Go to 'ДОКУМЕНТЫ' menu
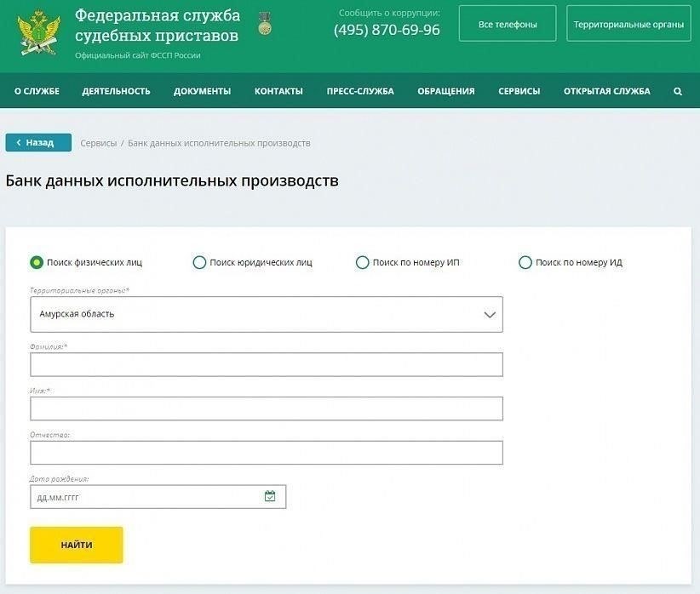The height and width of the screenshot is (594, 700). tap(202, 92)
